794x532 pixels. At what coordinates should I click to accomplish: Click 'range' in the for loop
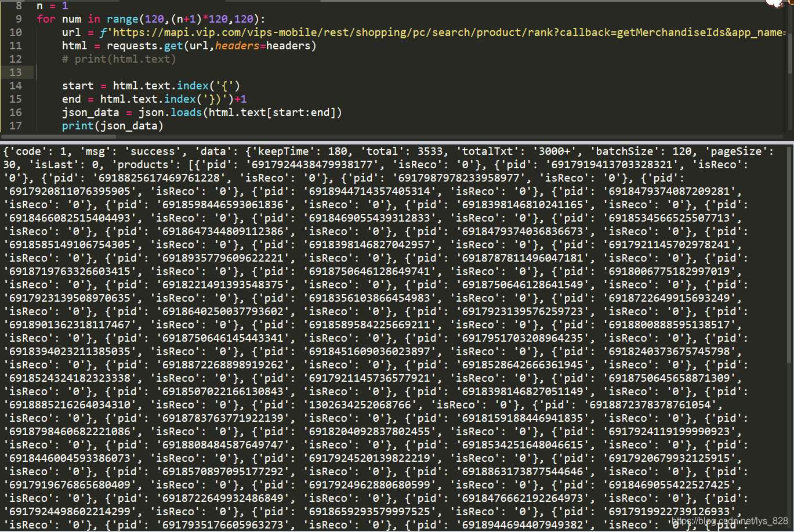coord(122,19)
